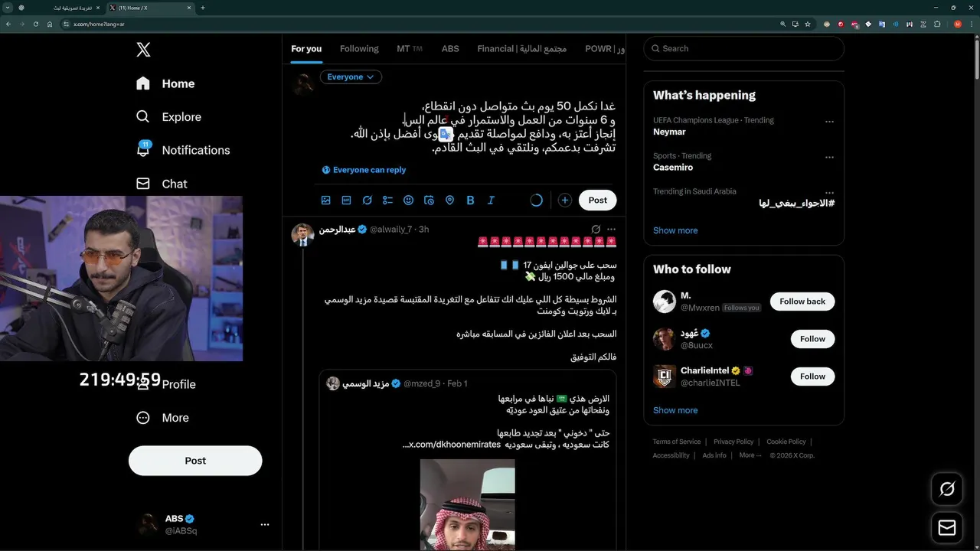Open Privacy Policy link
The image size is (980, 551).
[x=733, y=442]
